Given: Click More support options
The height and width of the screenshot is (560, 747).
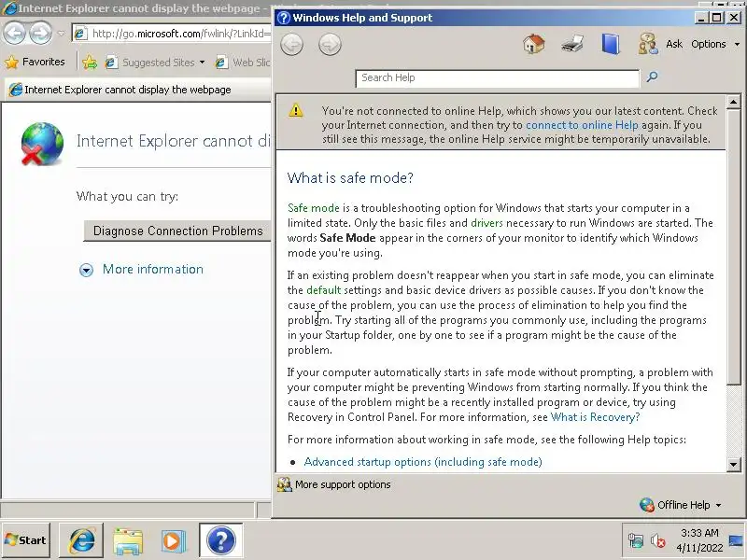Looking at the screenshot, I should tap(334, 484).
